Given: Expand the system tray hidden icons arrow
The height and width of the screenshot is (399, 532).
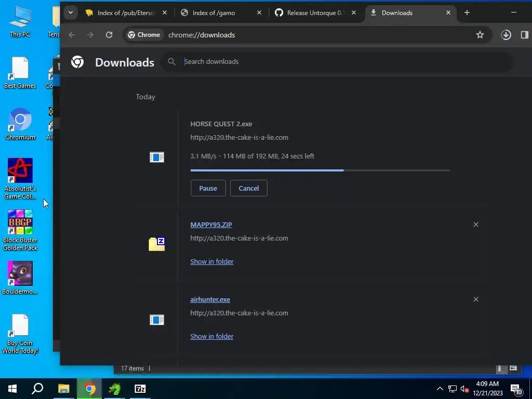Looking at the screenshot, I should 440,389.
